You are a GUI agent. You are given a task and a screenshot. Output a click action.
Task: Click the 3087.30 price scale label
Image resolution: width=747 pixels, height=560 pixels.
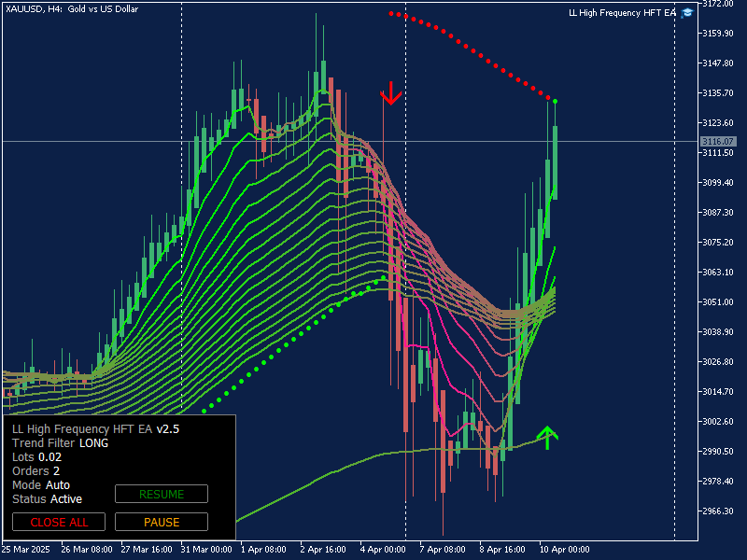point(718,213)
